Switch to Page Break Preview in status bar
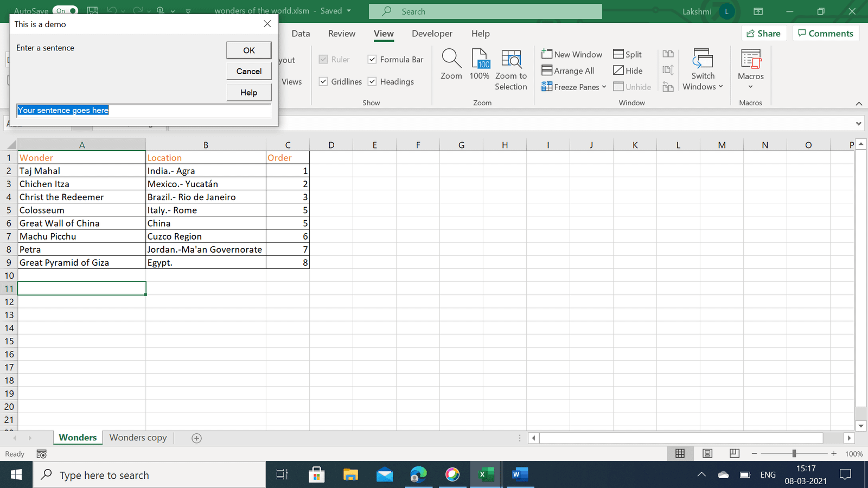 coord(735,453)
